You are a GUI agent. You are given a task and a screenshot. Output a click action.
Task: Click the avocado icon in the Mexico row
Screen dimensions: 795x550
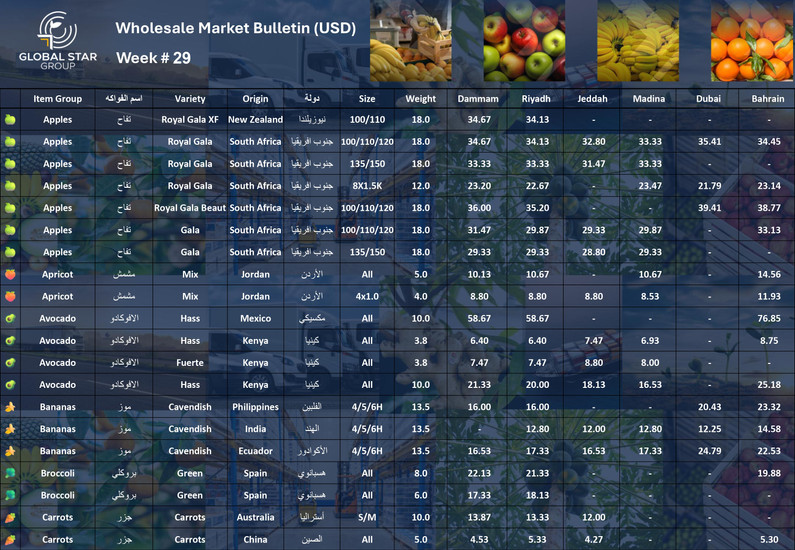point(10,318)
